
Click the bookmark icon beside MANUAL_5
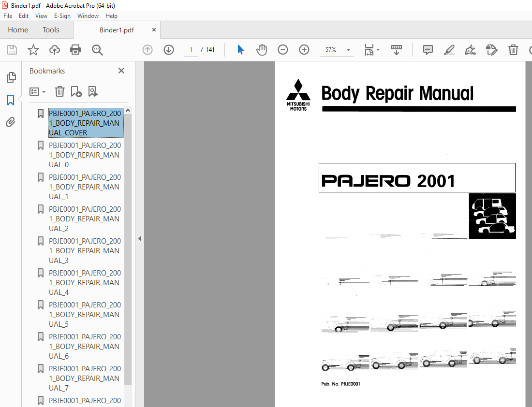click(40, 305)
